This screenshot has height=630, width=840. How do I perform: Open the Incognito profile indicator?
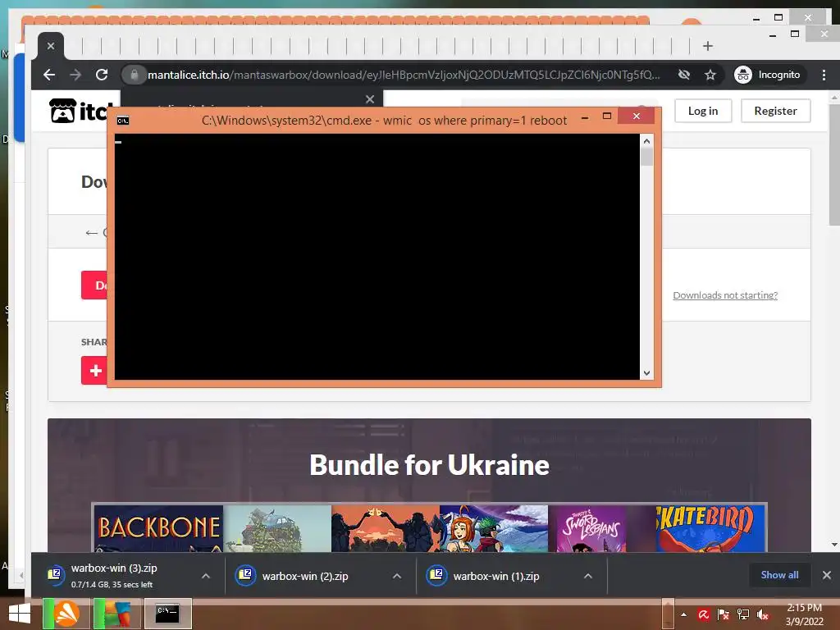(768, 75)
